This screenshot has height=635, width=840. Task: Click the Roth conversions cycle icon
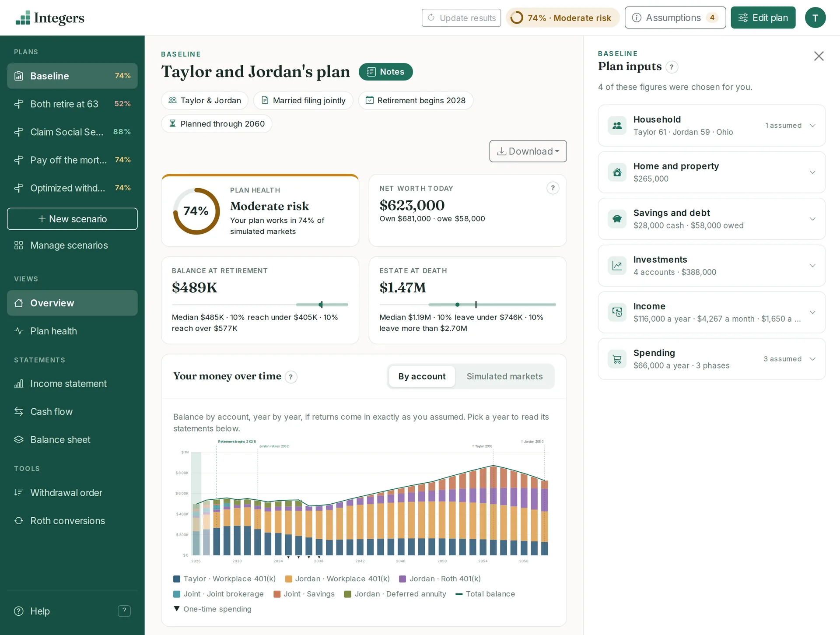click(x=18, y=521)
